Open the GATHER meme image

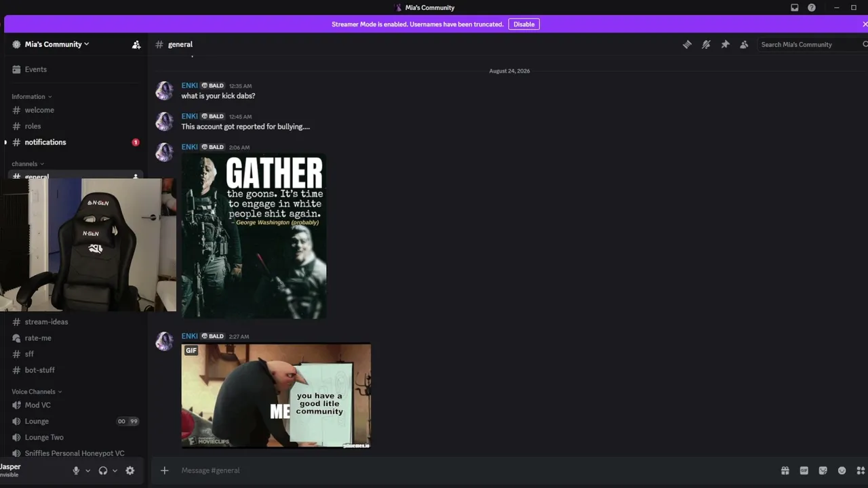pos(254,237)
